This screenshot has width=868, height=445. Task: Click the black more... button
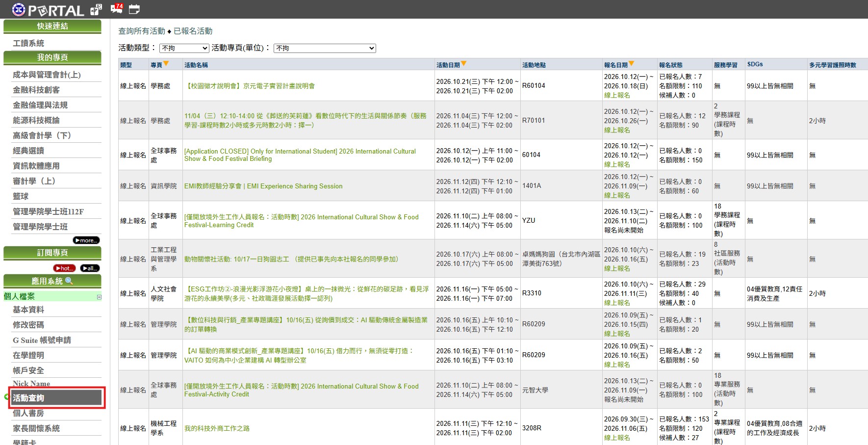86,240
